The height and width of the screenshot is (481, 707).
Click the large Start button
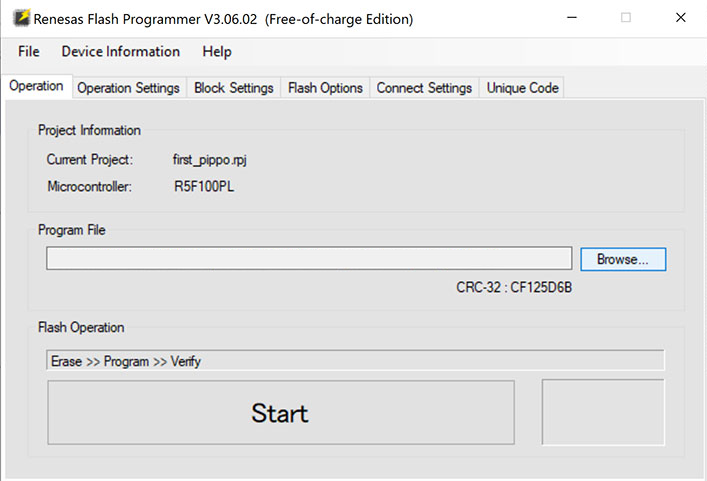281,412
